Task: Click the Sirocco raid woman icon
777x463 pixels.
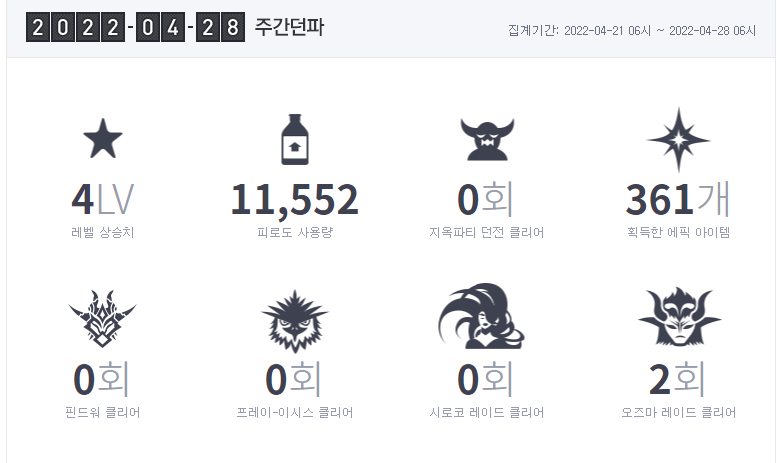Action: pyautogui.click(x=482, y=316)
